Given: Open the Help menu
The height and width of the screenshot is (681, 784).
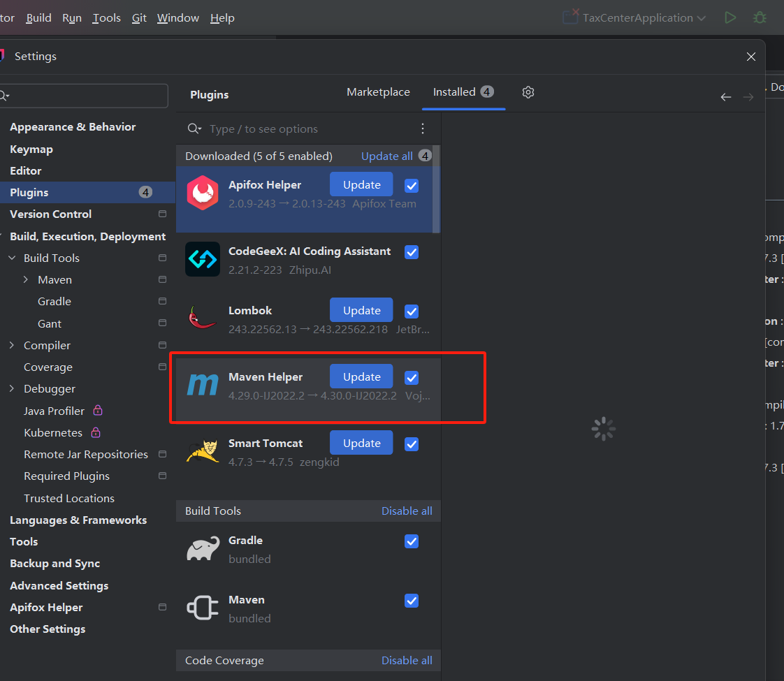Looking at the screenshot, I should tap(222, 18).
